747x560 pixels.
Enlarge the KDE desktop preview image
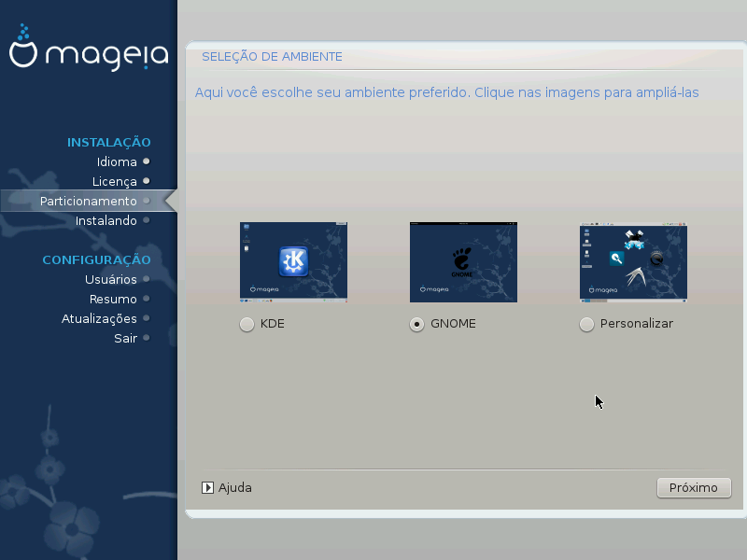(293, 262)
